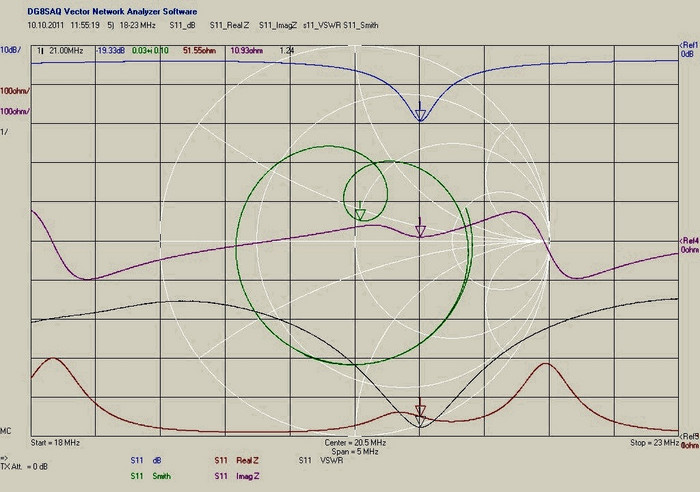The height and width of the screenshot is (492, 700).
Task: Click the -19.33dB marker readout
Action: point(110,50)
